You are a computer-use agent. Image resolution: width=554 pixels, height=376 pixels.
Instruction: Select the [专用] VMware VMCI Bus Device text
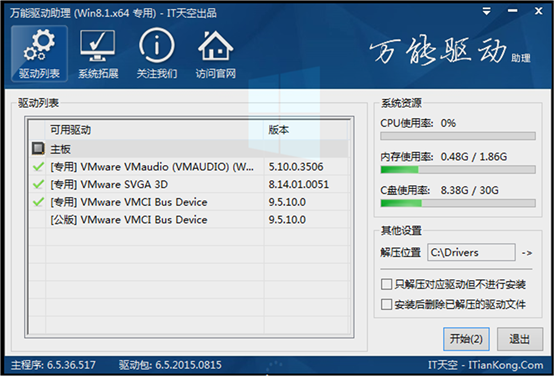tap(129, 202)
